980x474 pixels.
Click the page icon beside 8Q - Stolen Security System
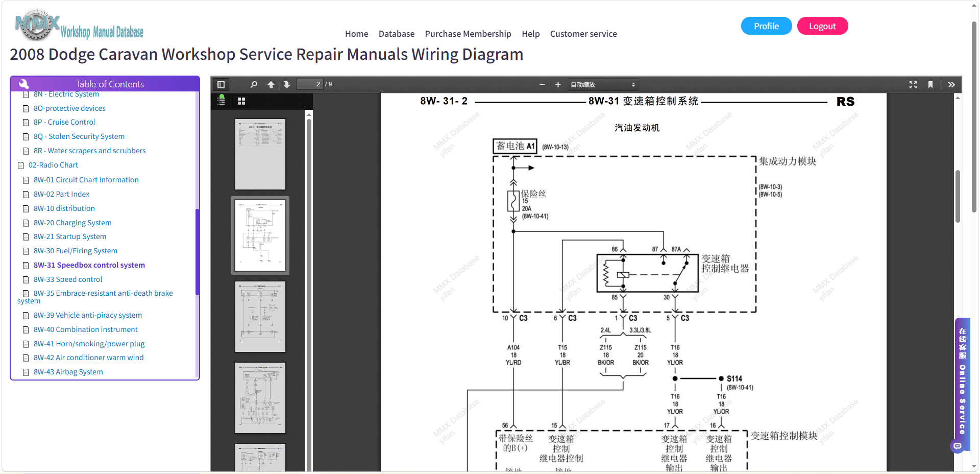tap(26, 137)
